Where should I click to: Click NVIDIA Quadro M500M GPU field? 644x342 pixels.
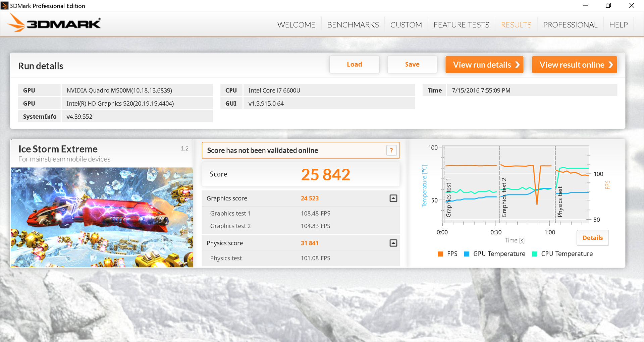(137, 90)
